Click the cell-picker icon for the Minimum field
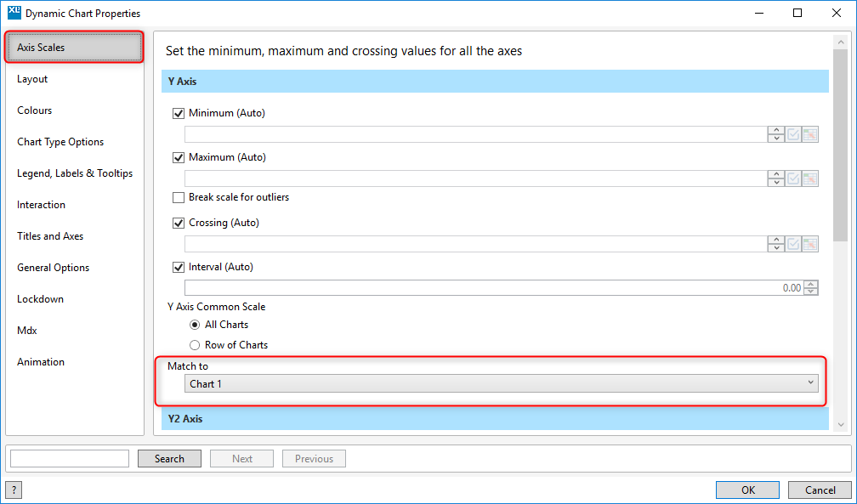The width and height of the screenshot is (857, 504). [810, 134]
